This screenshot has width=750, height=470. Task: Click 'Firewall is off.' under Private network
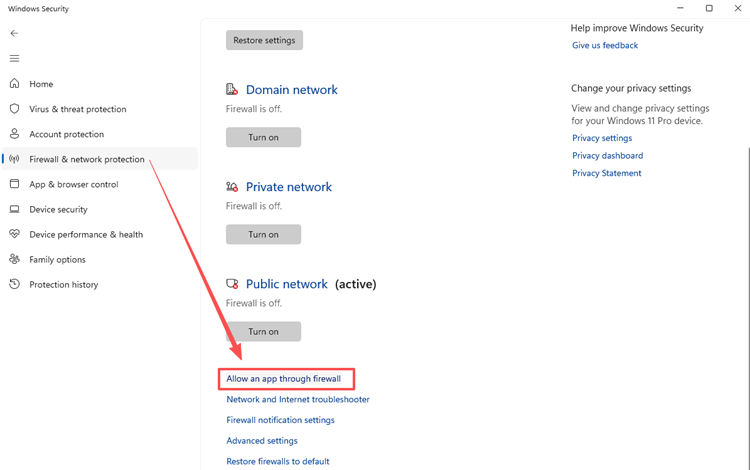coord(254,206)
